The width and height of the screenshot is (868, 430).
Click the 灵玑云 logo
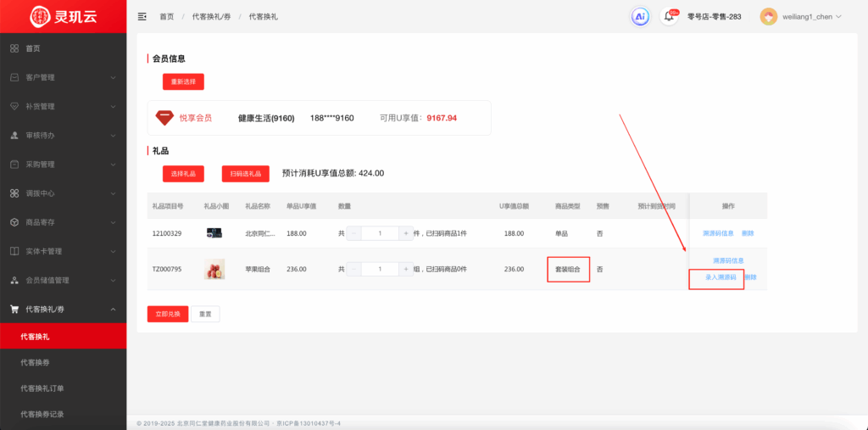pos(64,15)
